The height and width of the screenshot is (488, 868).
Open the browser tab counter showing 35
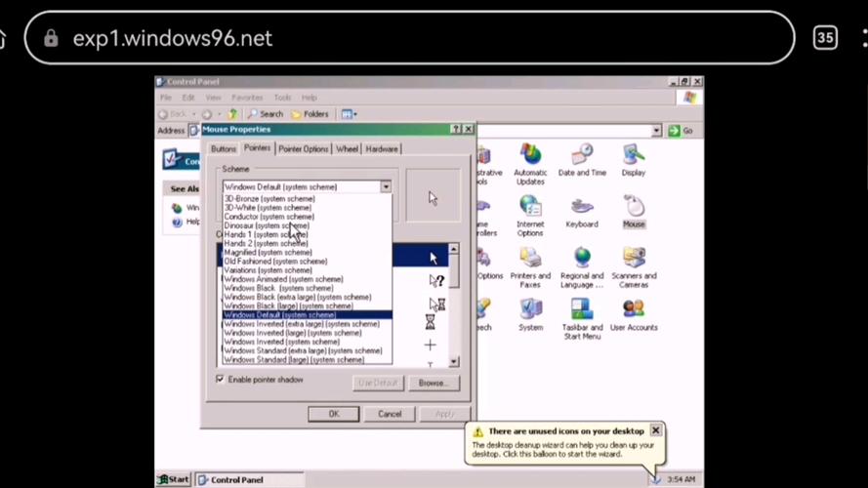(825, 38)
